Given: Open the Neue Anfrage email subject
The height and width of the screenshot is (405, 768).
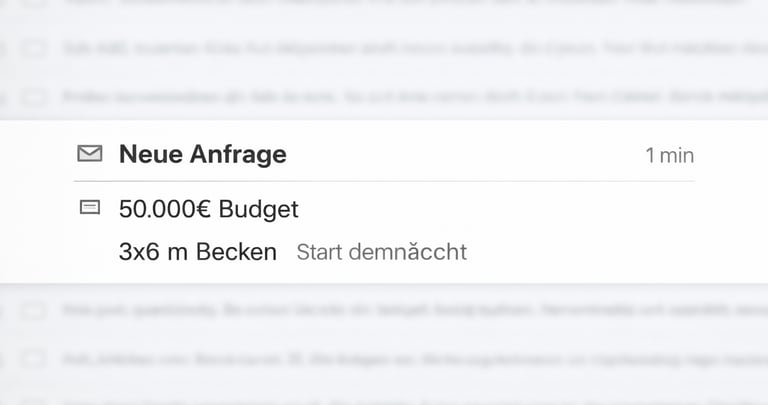Looking at the screenshot, I should coord(202,154).
